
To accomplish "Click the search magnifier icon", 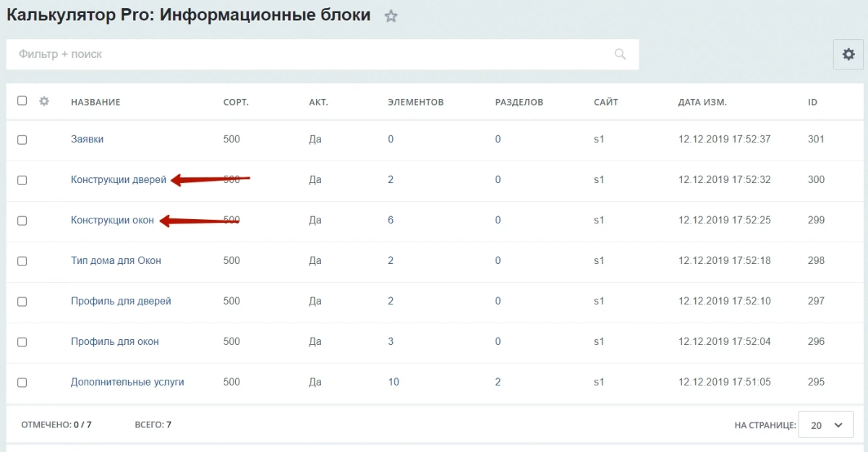I will 620,54.
